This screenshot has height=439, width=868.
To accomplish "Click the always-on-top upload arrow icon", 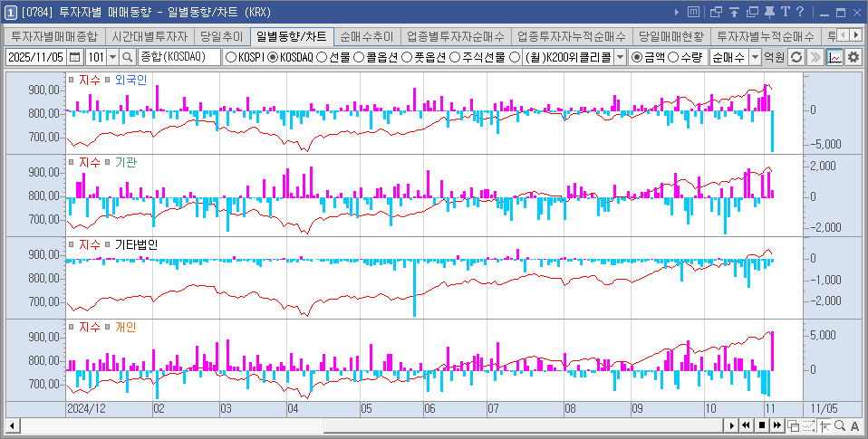I will 734,12.
